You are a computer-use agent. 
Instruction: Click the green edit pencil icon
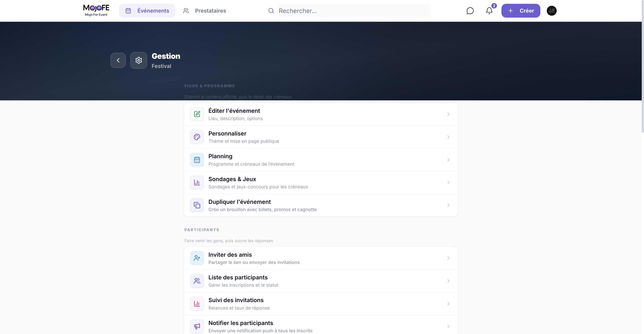197,114
